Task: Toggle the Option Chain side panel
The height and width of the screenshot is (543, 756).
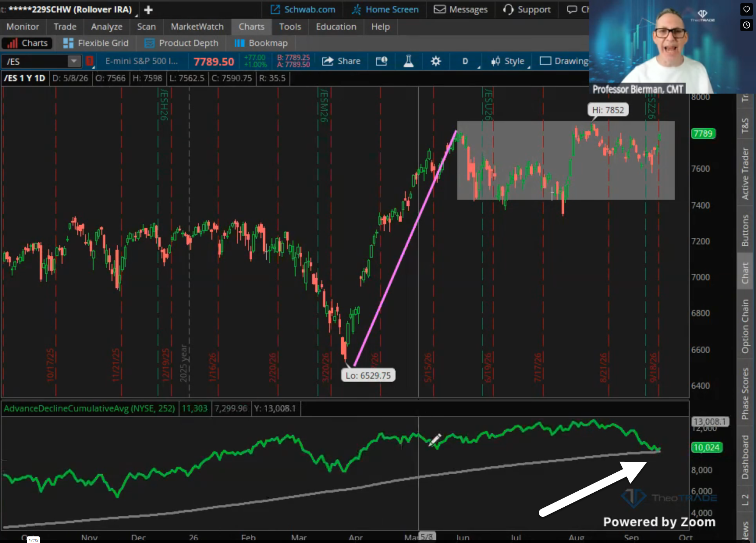Action: point(745,326)
